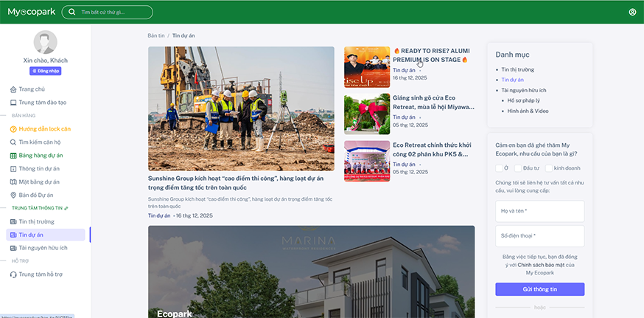Open the Sunshine Group construction article image
Viewport: 644px width, 318px height.
pos(241,109)
